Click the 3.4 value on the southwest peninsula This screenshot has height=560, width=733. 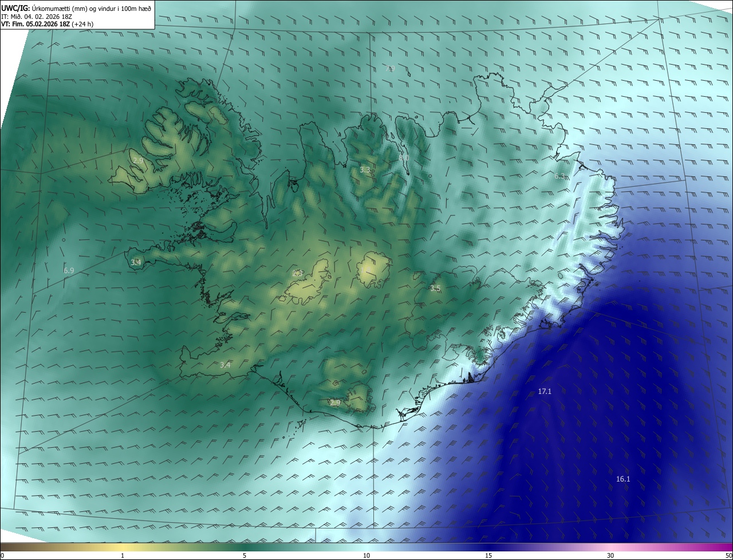tap(225, 365)
